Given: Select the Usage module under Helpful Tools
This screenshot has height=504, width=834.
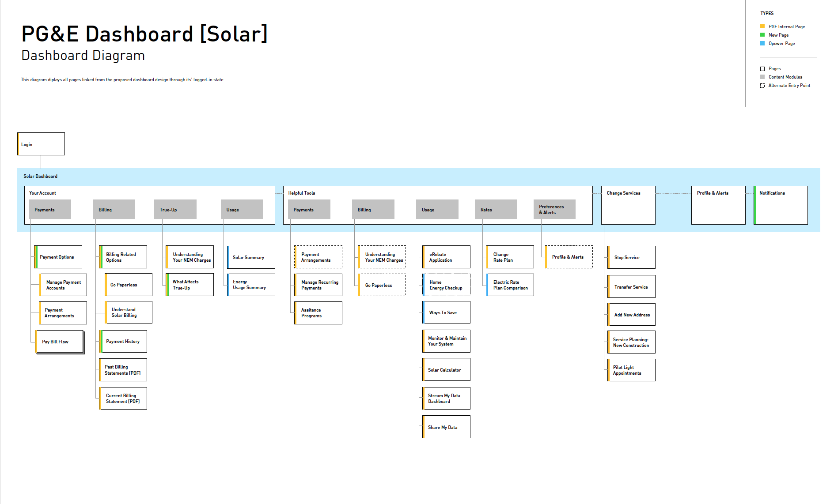Looking at the screenshot, I should (437, 209).
